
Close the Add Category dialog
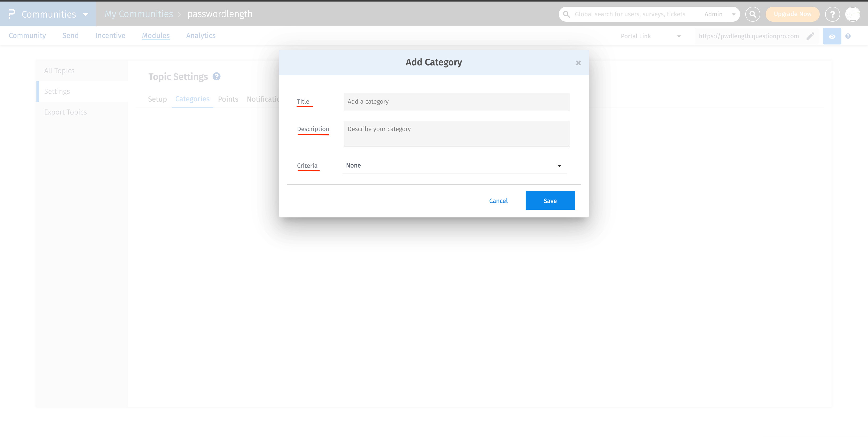point(578,62)
